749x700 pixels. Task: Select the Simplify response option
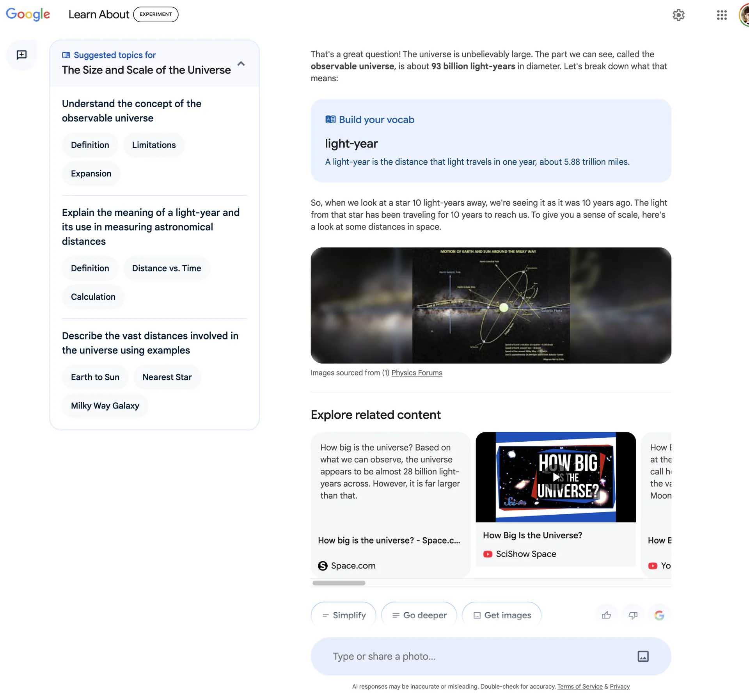coord(343,614)
